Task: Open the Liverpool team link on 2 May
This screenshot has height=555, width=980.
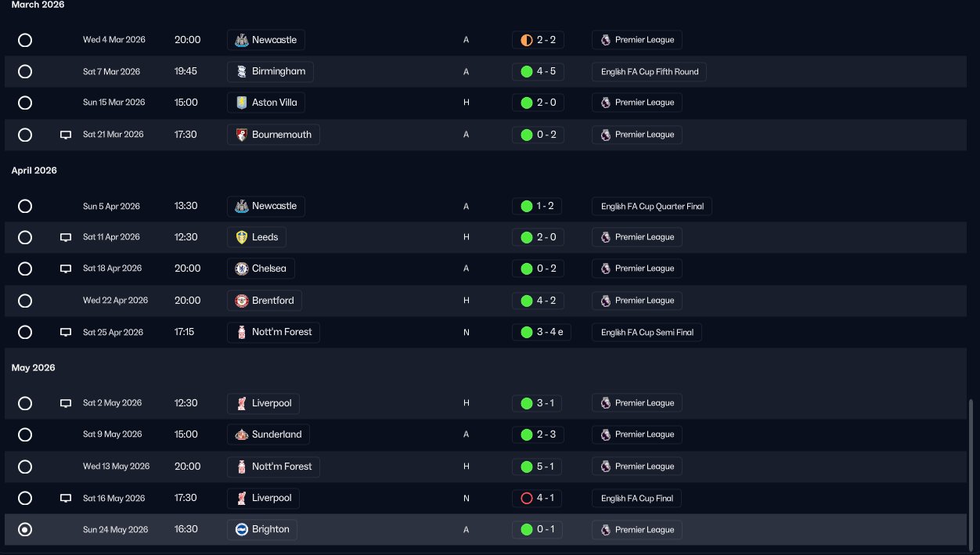Action: pyautogui.click(x=271, y=403)
